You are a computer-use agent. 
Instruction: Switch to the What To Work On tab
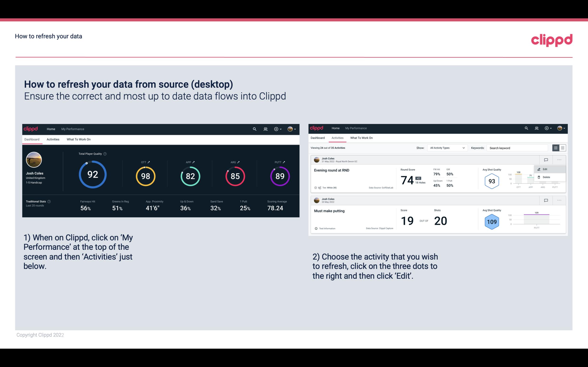(78, 139)
